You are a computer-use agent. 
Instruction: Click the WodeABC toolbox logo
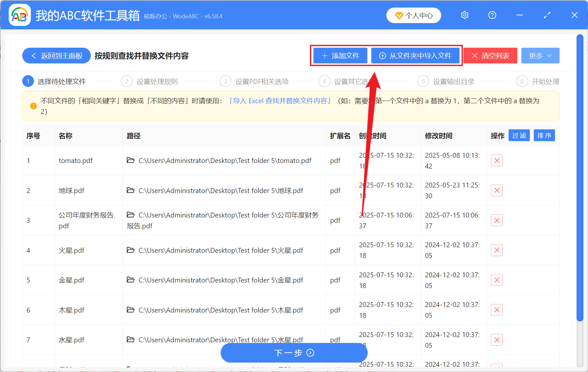click(x=19, y=15)
